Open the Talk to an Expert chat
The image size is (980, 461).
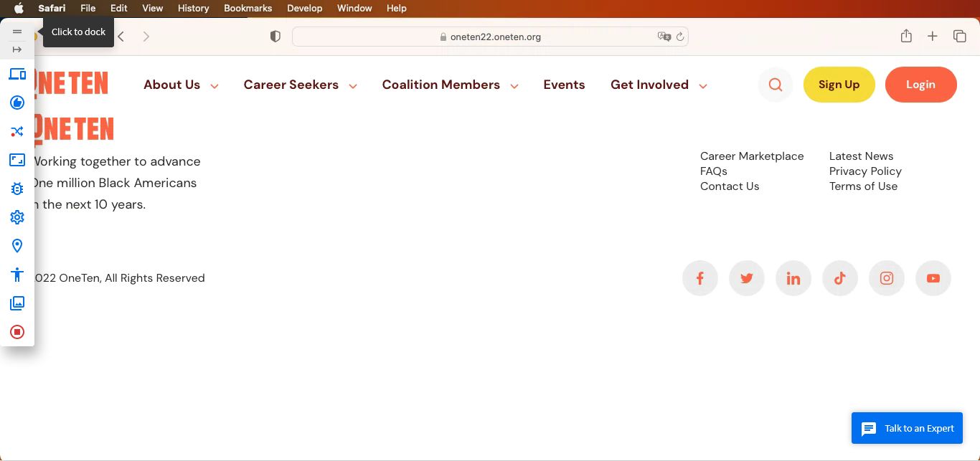pyautogui.click(x=907, y=428)
